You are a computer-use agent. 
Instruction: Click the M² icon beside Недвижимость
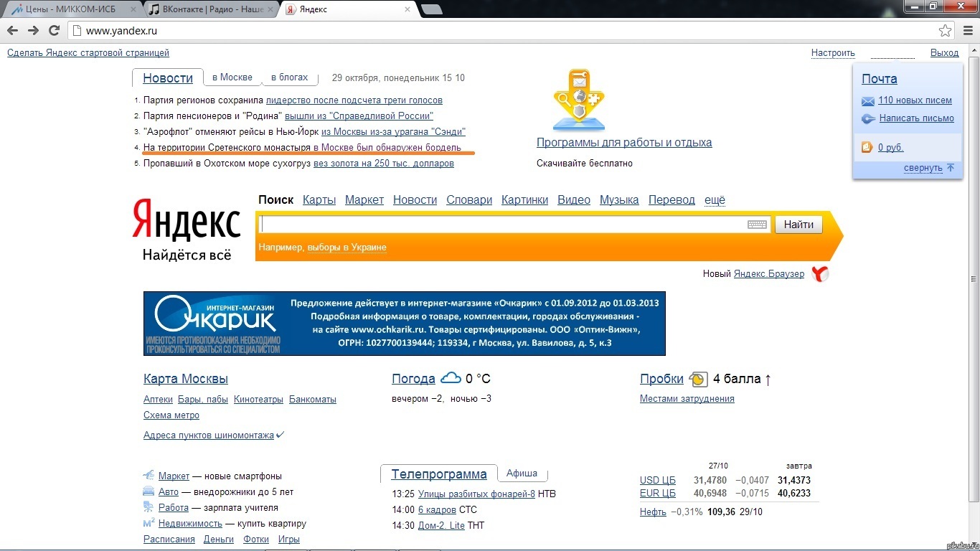pyautogui.click(x=149, y=523)
